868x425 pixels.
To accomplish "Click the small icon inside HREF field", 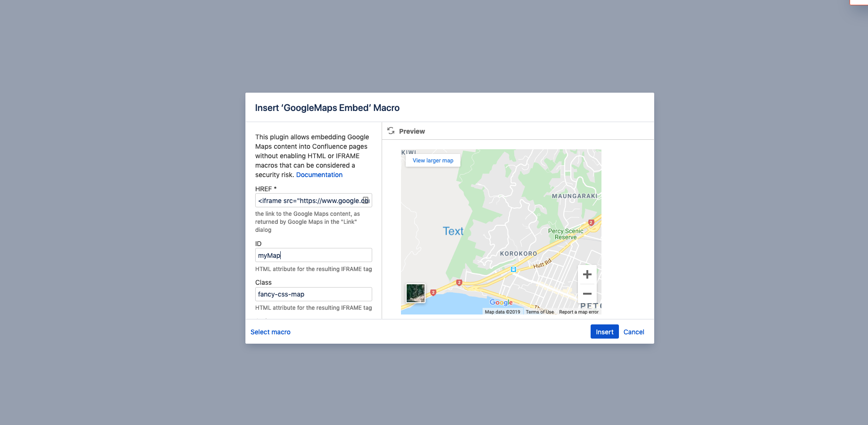I will (366, 200).
